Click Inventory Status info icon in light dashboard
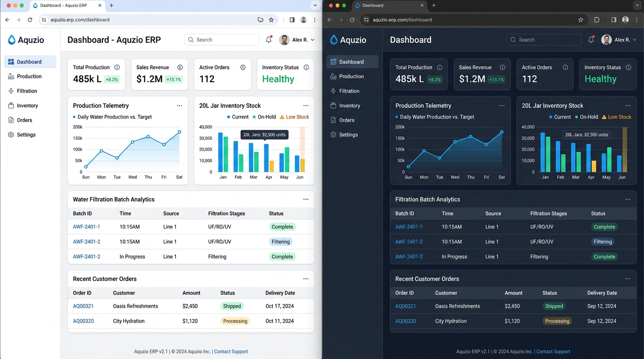 (x=306, y=67)
